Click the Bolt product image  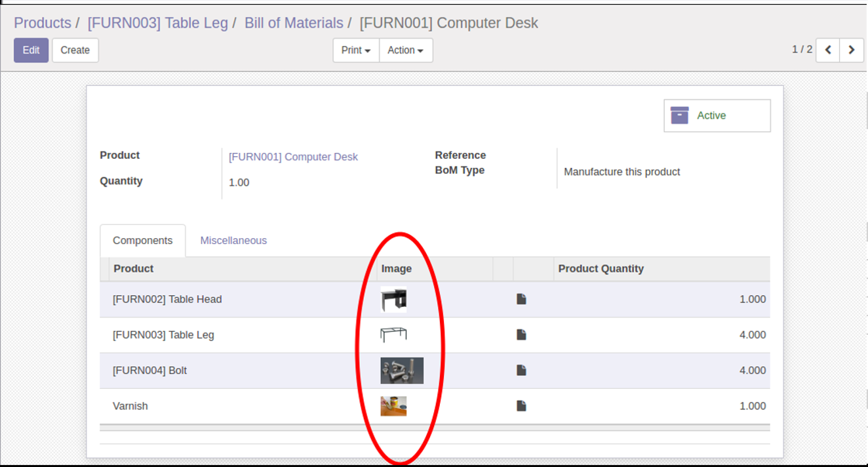[x=402, y=371]
